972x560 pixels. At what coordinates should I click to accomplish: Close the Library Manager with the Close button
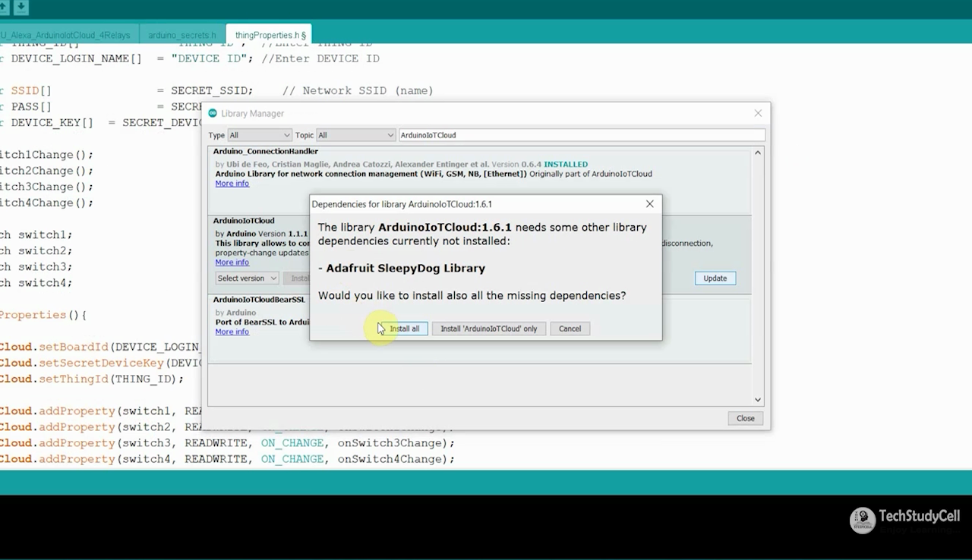tap(745, 418)
